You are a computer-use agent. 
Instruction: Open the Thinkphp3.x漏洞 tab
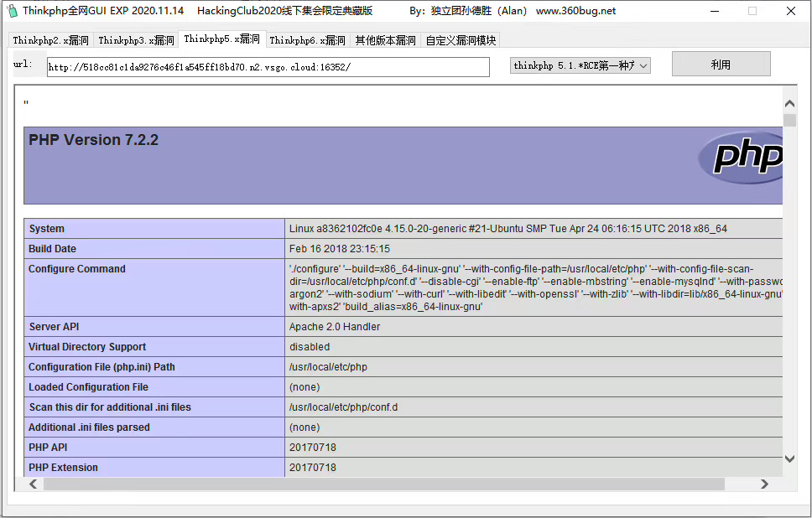(136, 40)
